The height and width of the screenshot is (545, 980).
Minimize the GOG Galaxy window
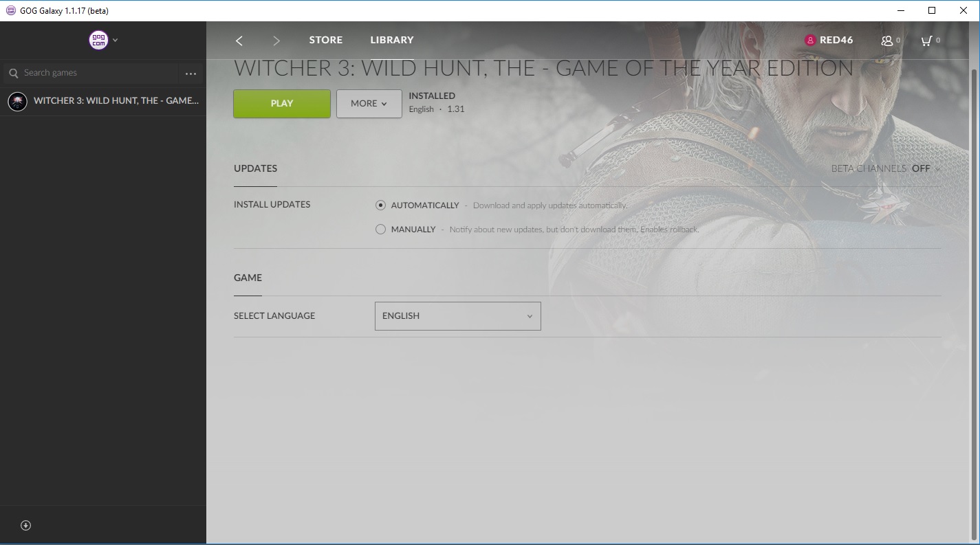pyautogui.click(x=902, y=10)
